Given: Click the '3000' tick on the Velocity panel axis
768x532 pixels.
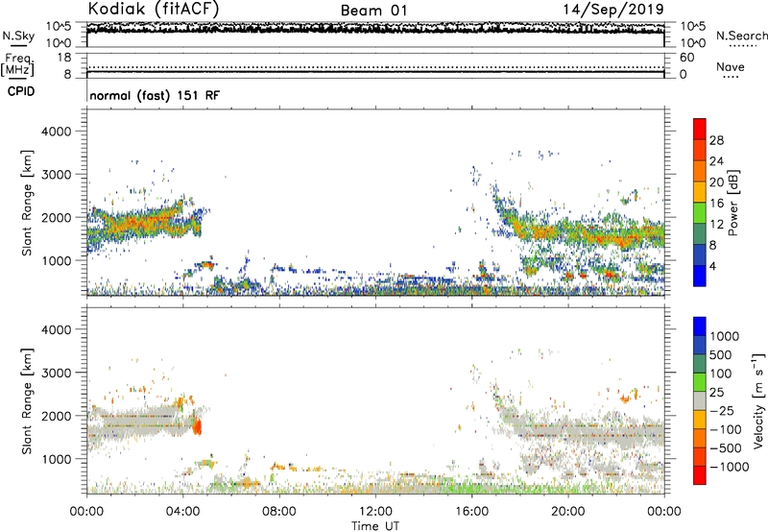Looking at the screenshot, I should point(57,373).
